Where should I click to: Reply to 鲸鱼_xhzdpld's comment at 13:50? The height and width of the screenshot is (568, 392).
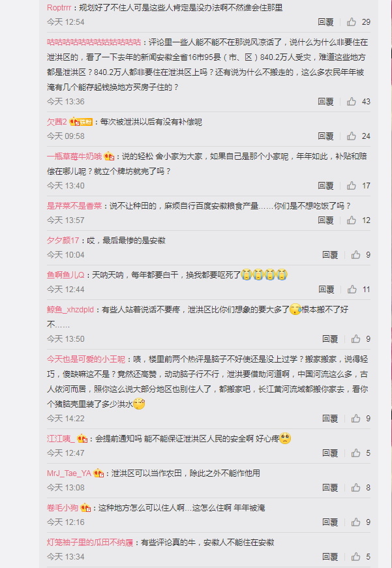point(329,339)
